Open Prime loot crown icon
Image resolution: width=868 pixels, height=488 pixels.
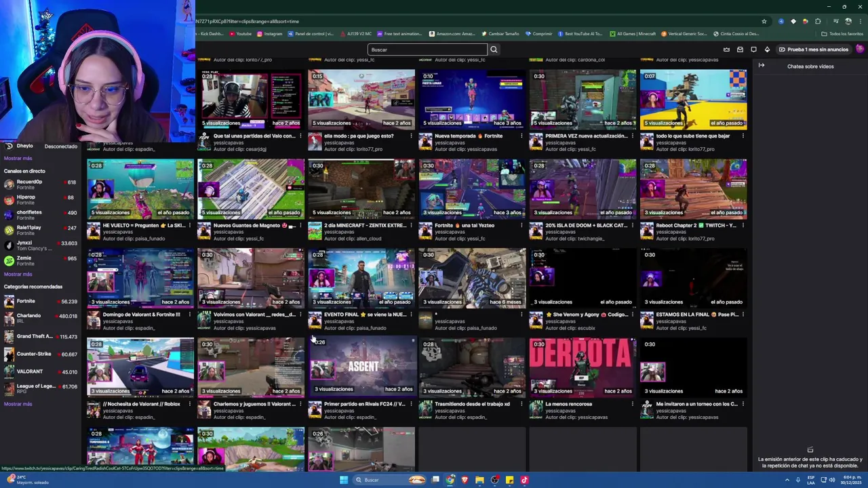pyautogui.click(x=726, y=49)
